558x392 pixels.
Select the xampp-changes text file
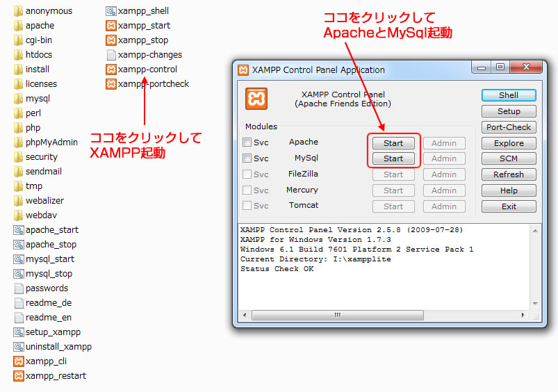point(144,55)
